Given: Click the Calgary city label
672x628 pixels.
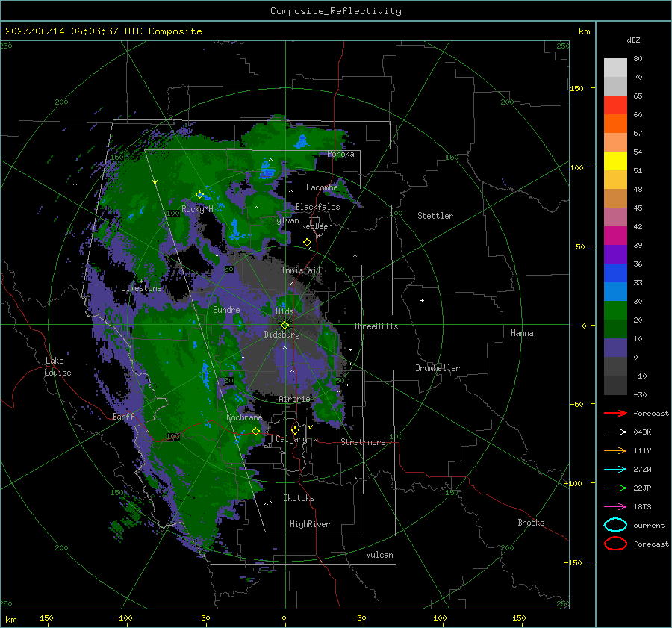Looking at the screenshot, I should click(x=291, y=439).
